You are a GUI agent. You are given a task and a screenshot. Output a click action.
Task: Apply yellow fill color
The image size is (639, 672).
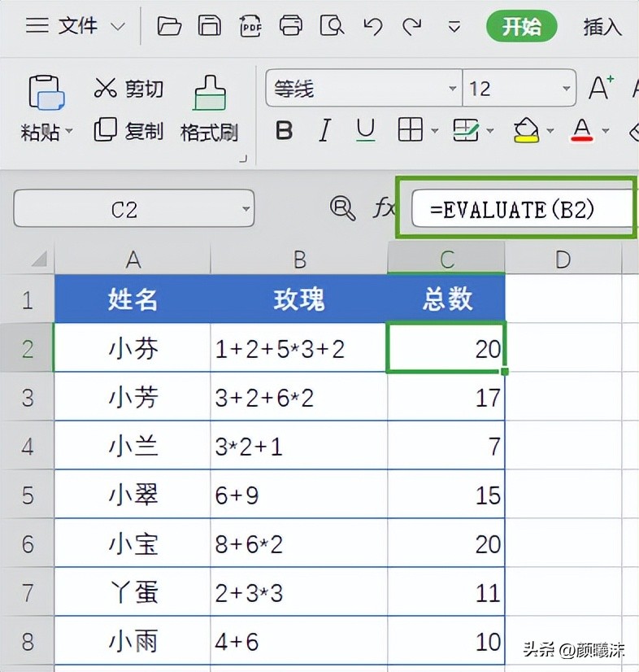pyautogui.click(x=525, y=130)
